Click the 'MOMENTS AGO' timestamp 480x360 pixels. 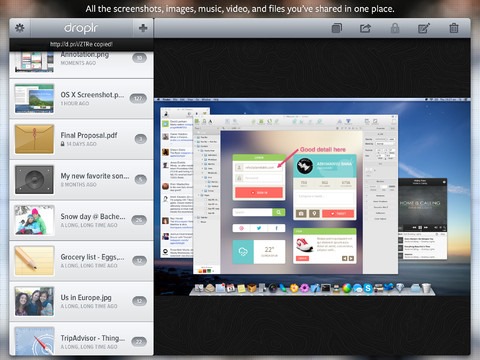click(x=78, y=63)
